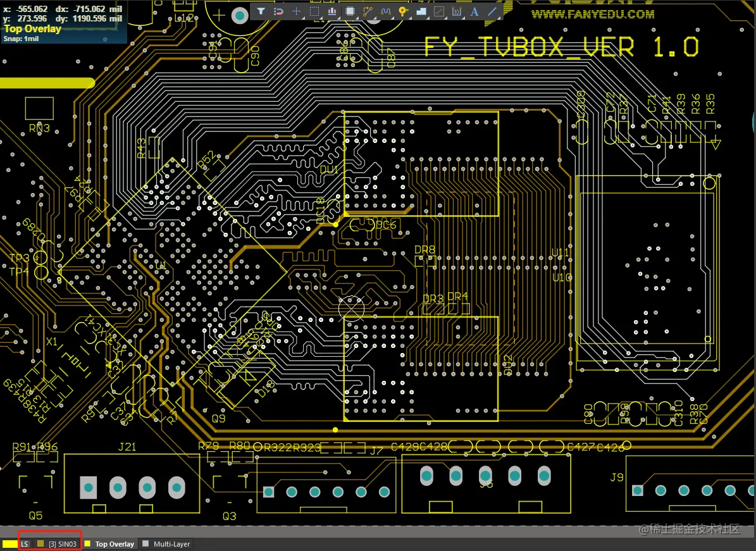Select the crosshair cursor tool
This screenshot has height=551, width=756.
[296, 11]
